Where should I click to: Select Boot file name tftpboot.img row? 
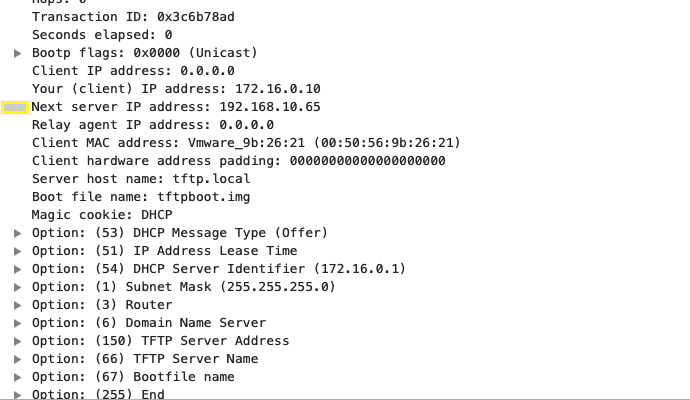[141, 197]
